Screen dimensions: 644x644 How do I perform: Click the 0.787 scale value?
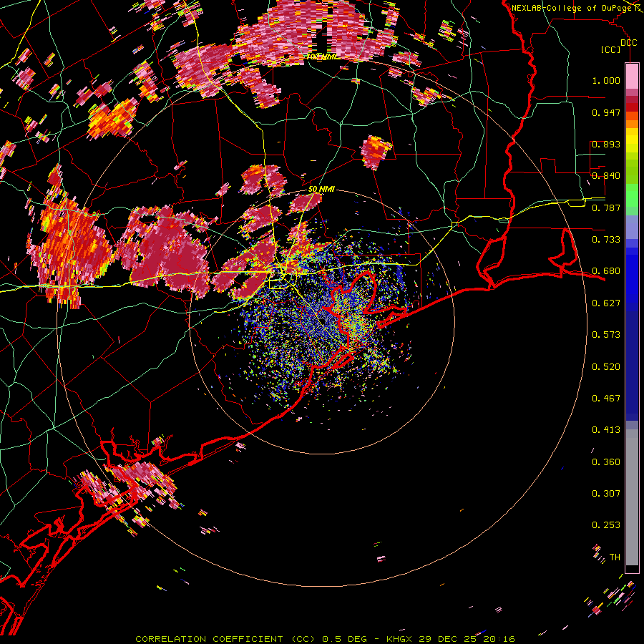pos(606,208)
